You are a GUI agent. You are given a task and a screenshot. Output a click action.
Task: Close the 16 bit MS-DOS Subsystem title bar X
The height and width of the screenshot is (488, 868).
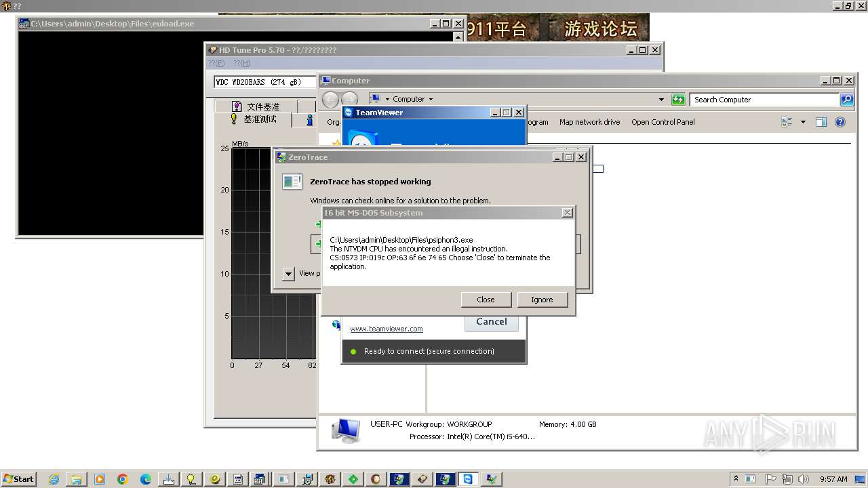pyautogui.click(x=568, y=213)
